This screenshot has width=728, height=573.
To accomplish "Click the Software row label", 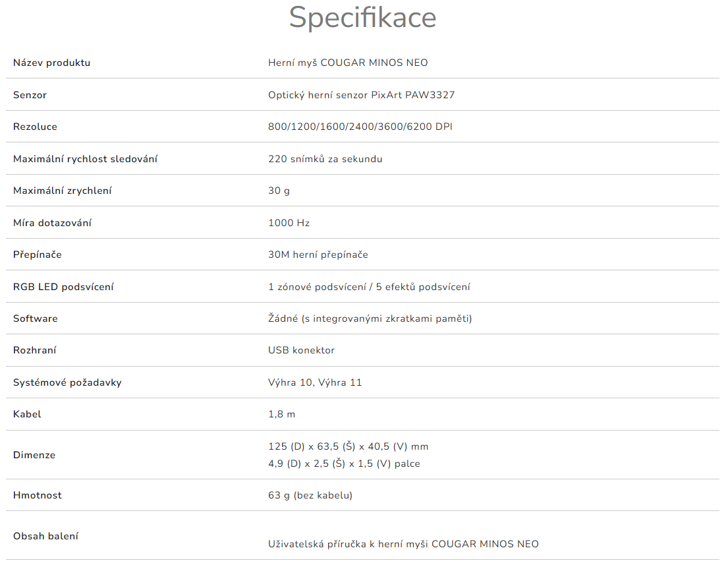I will [35, 318].
